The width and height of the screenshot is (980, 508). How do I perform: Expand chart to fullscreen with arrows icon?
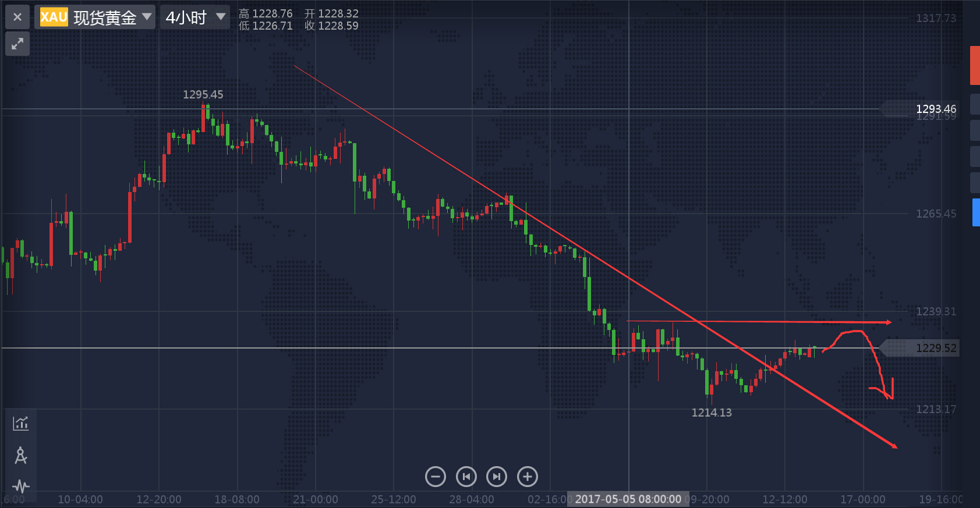[17, 43]
